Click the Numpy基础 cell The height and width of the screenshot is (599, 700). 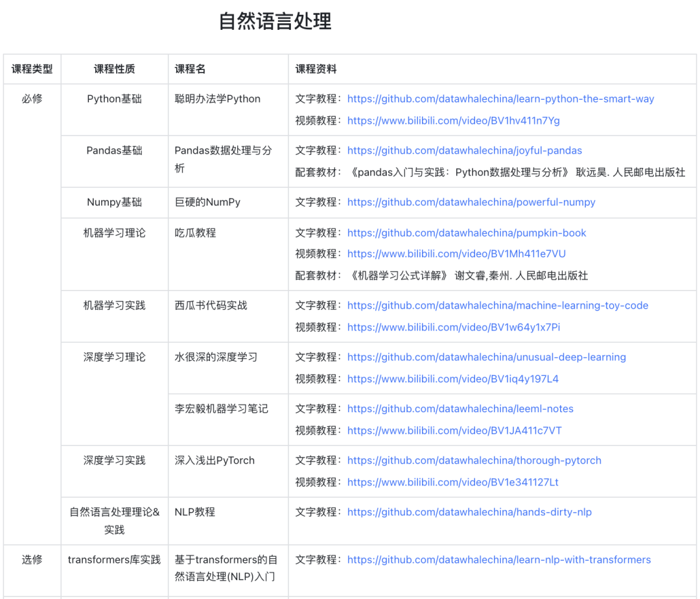114,202
